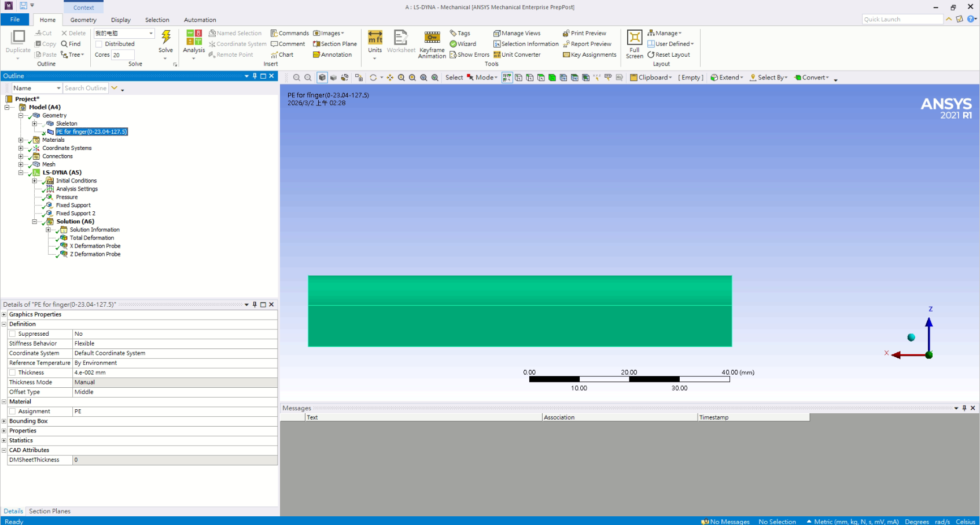
Task: Expand the Bounding Box section
Action: [x=4, y=421]
